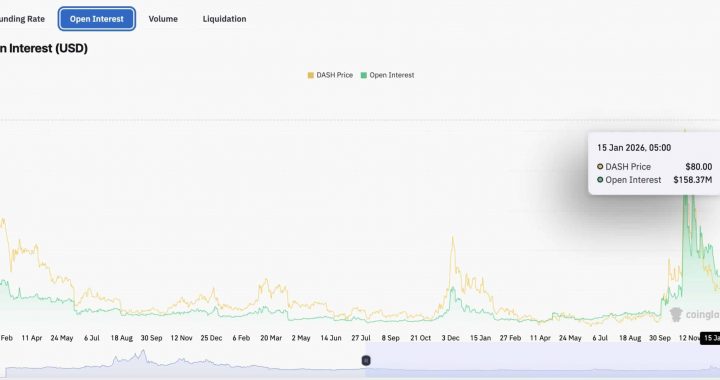Click the DASH Price marker in tooltip
720x380 pixels.
coord(600,167)
